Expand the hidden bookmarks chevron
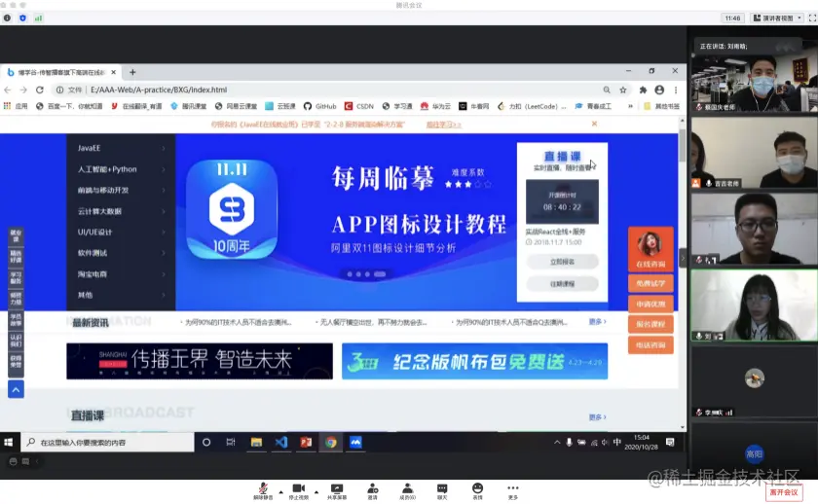The width and height of the screenshot is (818, 504). click(630, 106)
